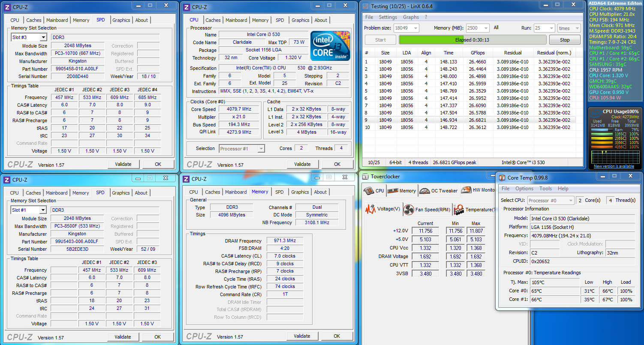Click the title bar icon of the CPU-Z Processor window

point(186,7)
